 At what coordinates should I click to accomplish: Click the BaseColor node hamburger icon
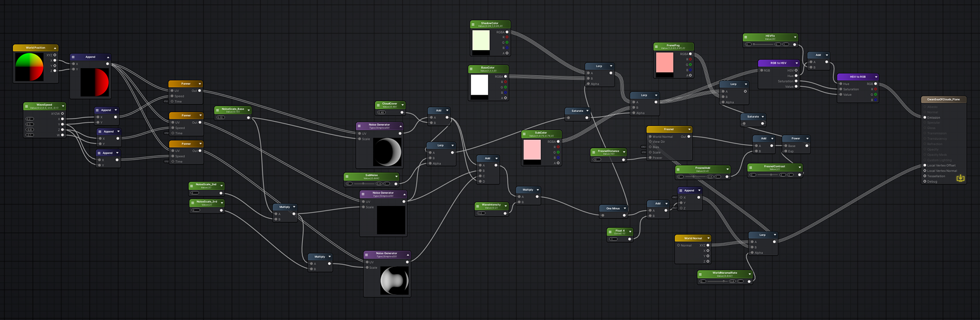pyautogui.click(x=472, y=68)
